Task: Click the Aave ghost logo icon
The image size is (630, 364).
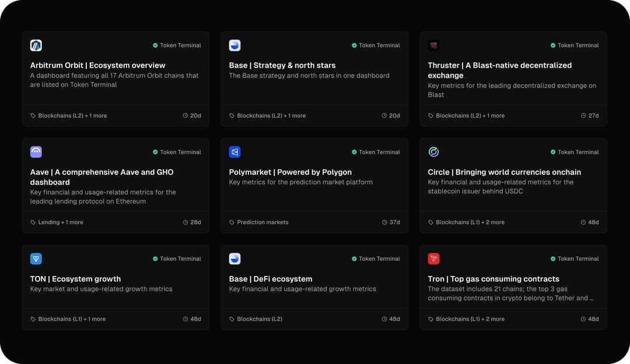Action: pos(36,152)
